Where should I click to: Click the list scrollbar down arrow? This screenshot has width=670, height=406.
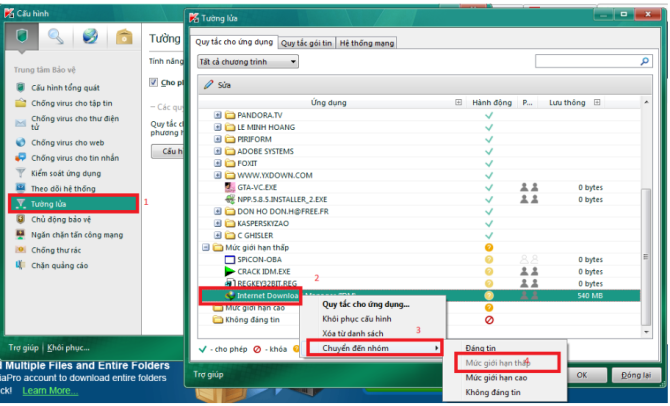646,332
